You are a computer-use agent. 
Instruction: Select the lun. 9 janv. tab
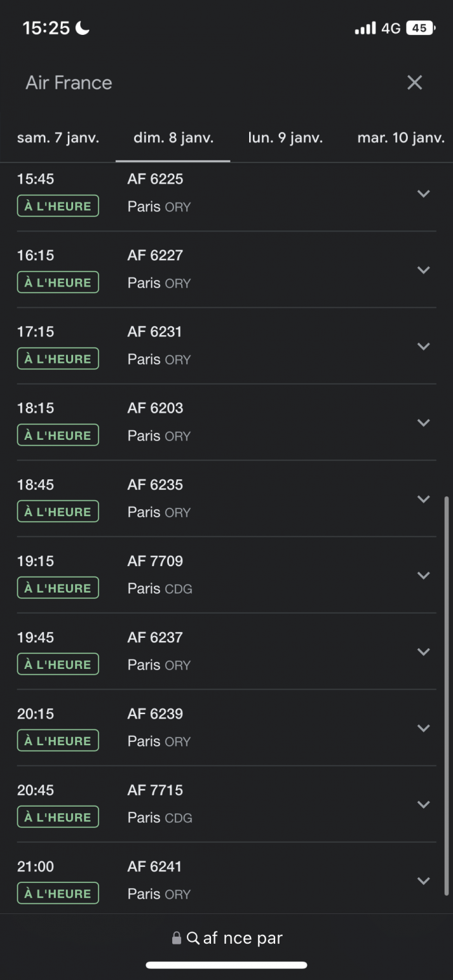pos(285,138)
